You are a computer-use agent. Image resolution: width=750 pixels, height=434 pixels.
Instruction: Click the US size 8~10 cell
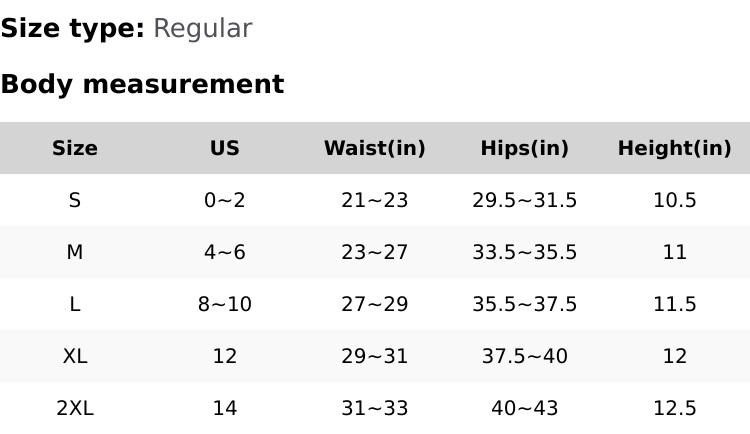click(x=225, y=304)
